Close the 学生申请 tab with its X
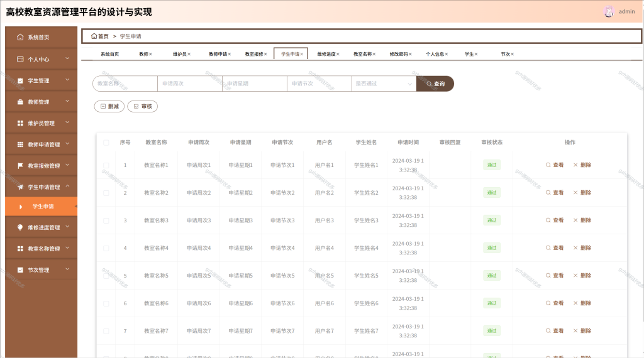Viewport: 644px width, 358px height. (302, 54)
